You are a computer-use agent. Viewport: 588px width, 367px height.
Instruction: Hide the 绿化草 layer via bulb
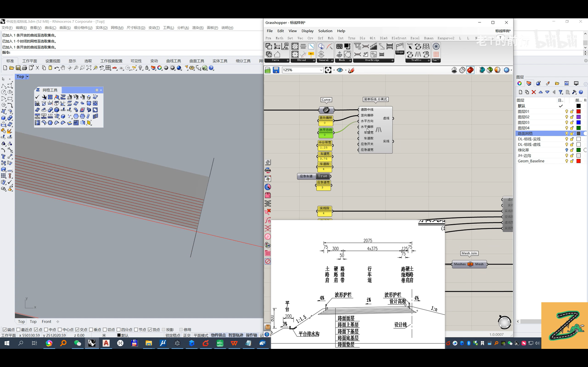pyautogui.click(x=566, y=150)
